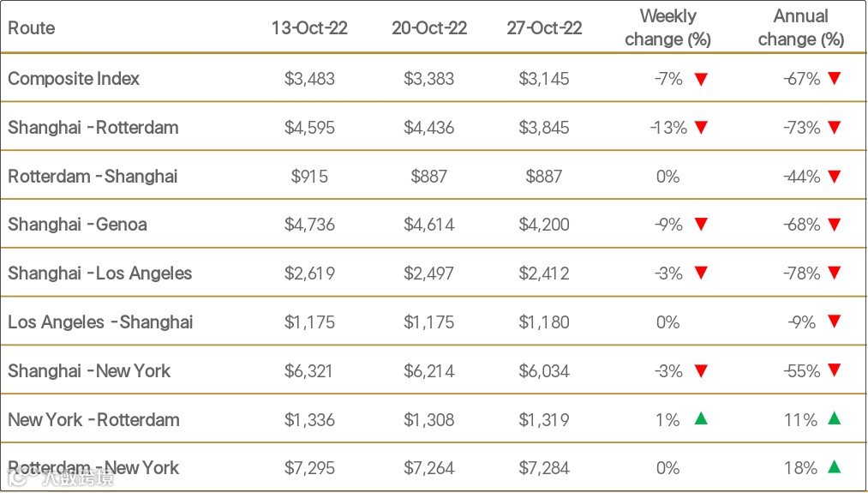Click the red arrow next to -78% annual change
This screenshot has height=493, width=868.
coord(835,273)
